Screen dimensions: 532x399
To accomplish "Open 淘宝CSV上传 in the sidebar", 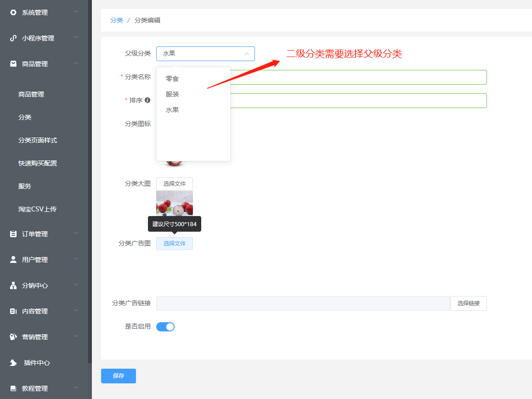I will pyautogui.click(x=37, y=209).
